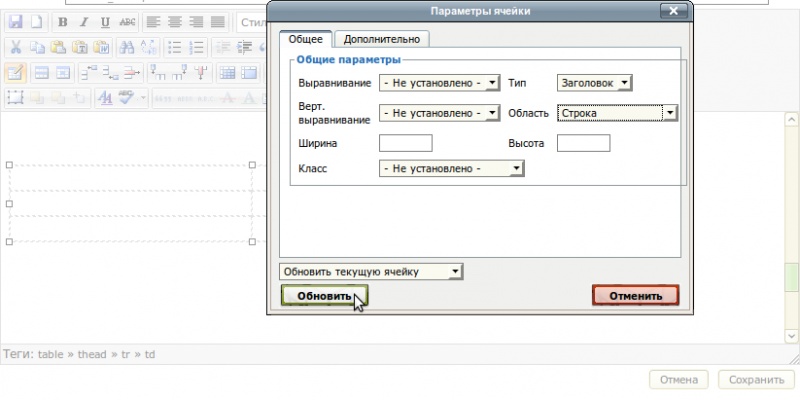Viewport: 800px width, 400px height.
Task: Insert table column after icon
Action: point(180,73)
